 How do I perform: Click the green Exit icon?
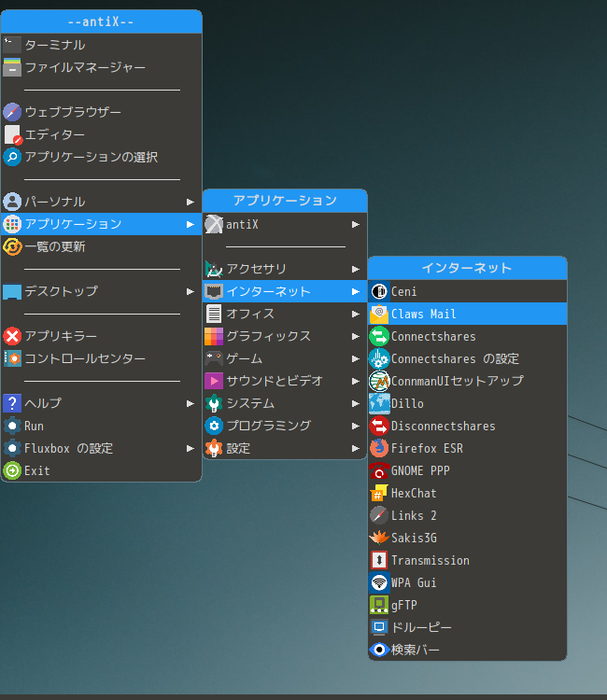[12, 470]
